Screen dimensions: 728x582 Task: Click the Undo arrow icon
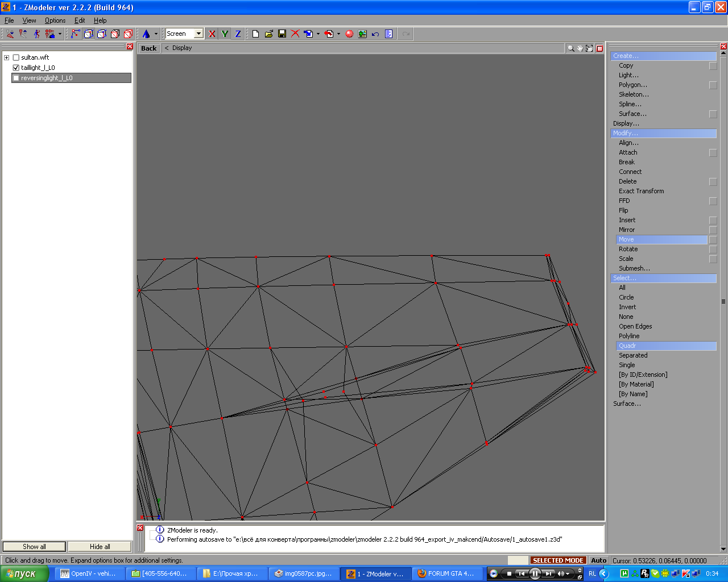click(375, 34)
